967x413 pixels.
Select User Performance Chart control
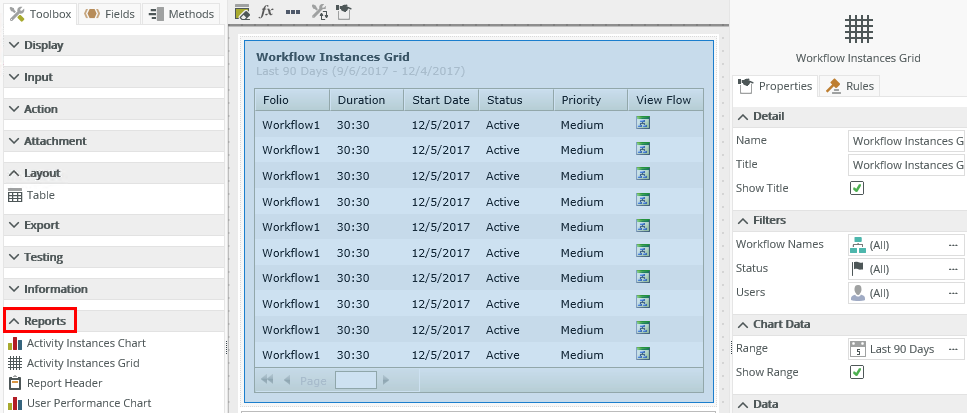click(x=88, y=403)
